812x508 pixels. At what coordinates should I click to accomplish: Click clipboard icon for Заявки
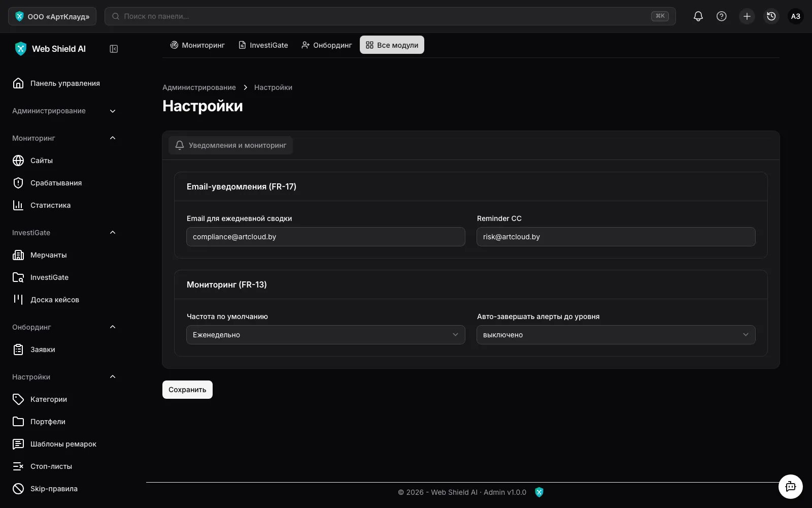(18, 350)
